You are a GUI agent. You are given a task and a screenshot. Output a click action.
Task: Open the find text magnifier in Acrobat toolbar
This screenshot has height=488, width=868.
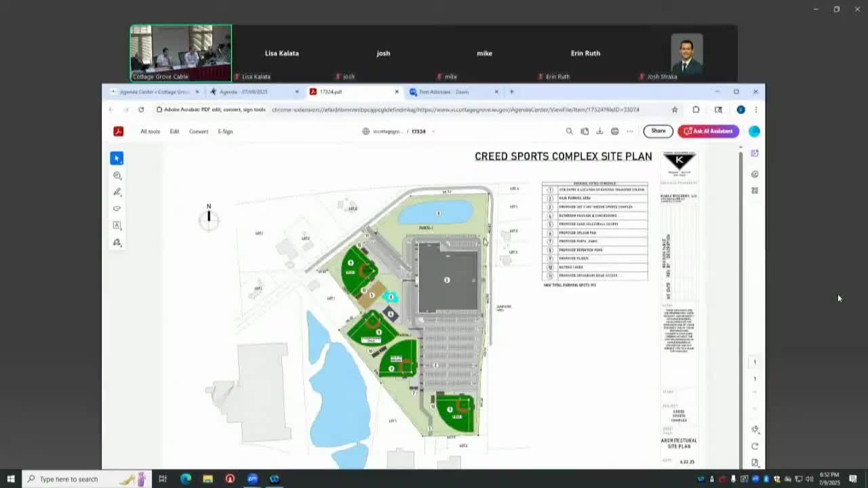569,131
